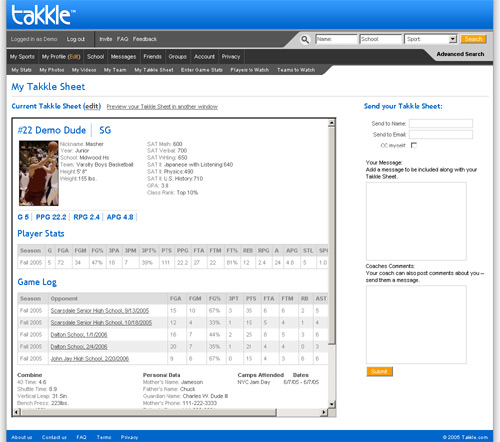Click the School search field
This screenshot has height=442, width=500.
(381, 39)
